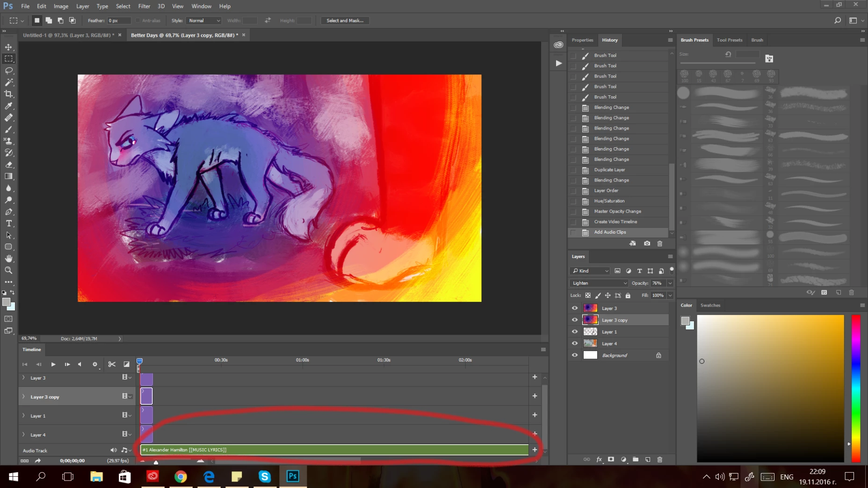This screenshot has width=868, height=488.
Task: Select the Pen tool
Action: [8, 212]
